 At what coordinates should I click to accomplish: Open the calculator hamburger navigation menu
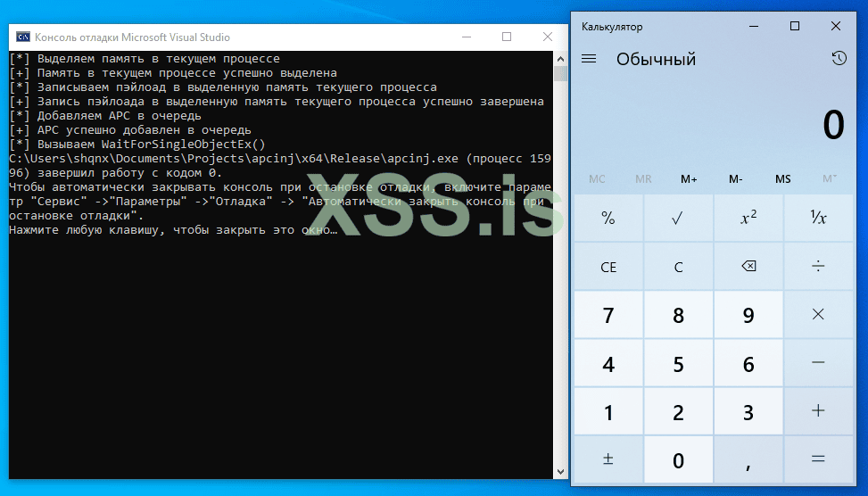589,59
